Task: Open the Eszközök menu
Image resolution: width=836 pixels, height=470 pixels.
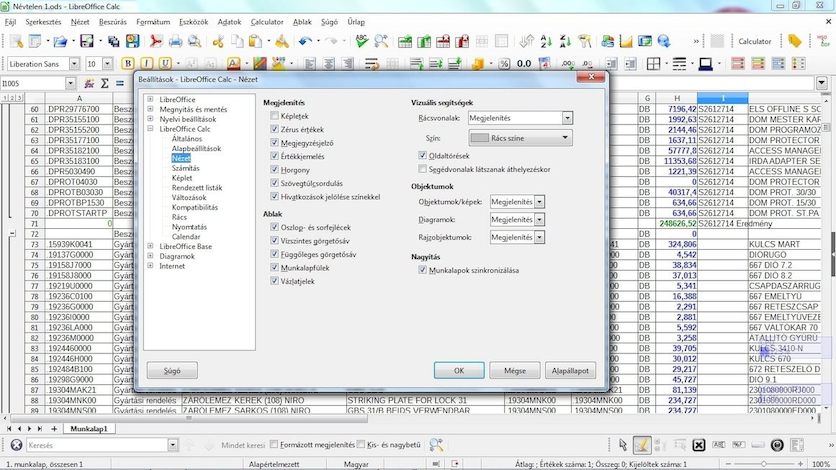Action: (x=194, y=21)
